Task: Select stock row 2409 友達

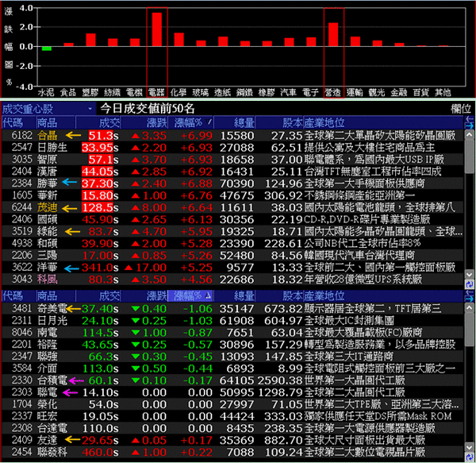Action: point(232,440)
